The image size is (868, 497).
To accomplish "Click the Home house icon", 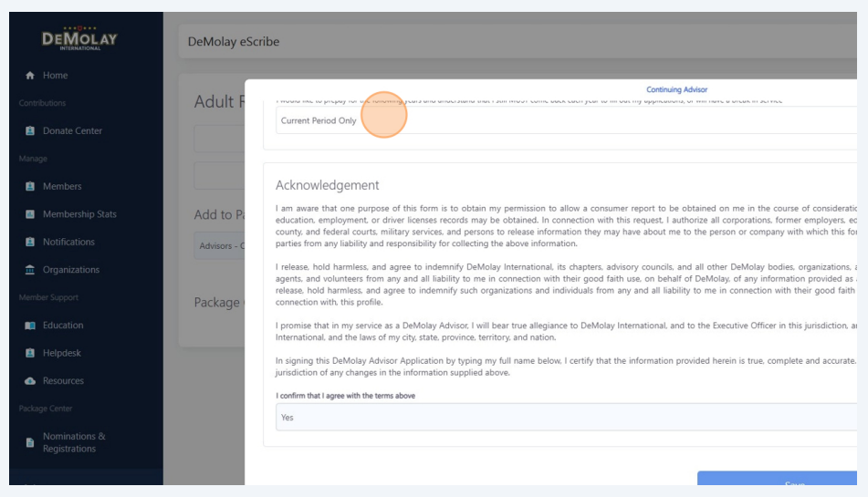I will click(30, 75).
